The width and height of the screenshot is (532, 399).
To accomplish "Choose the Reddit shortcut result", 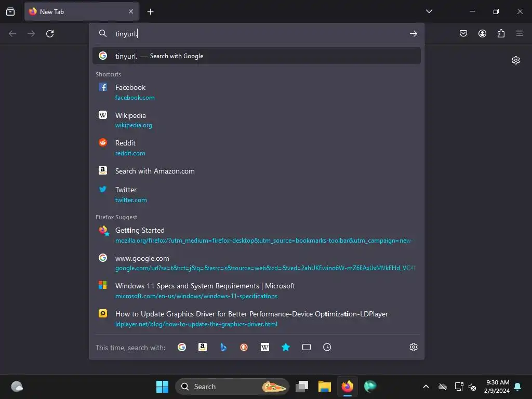I will 257,148.
